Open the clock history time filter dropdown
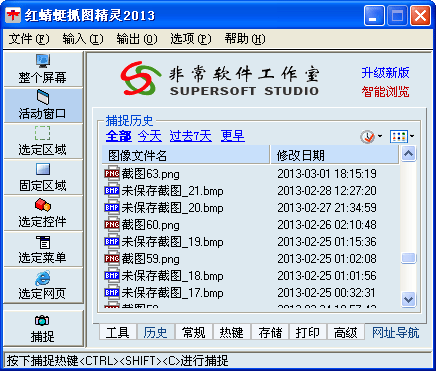 pos(371,137)
